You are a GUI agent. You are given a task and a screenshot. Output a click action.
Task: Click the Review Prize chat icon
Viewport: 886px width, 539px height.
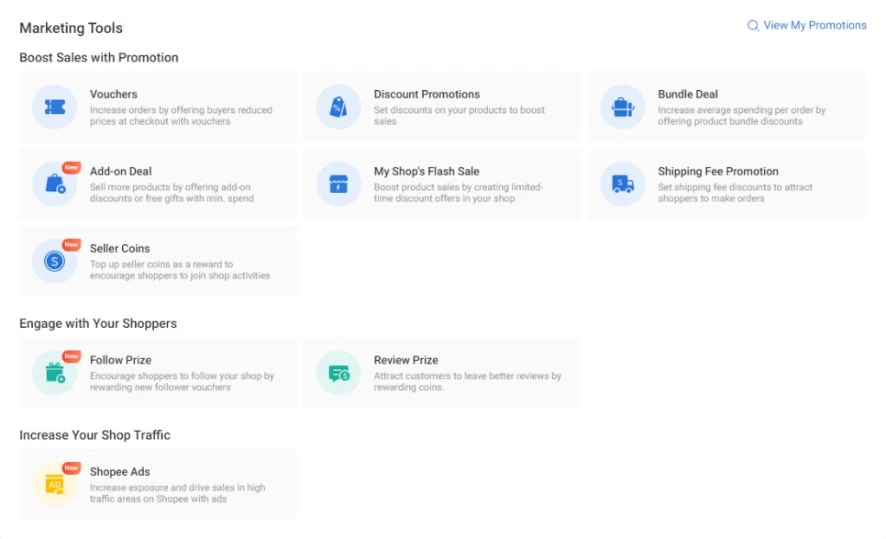click(338, 373)
